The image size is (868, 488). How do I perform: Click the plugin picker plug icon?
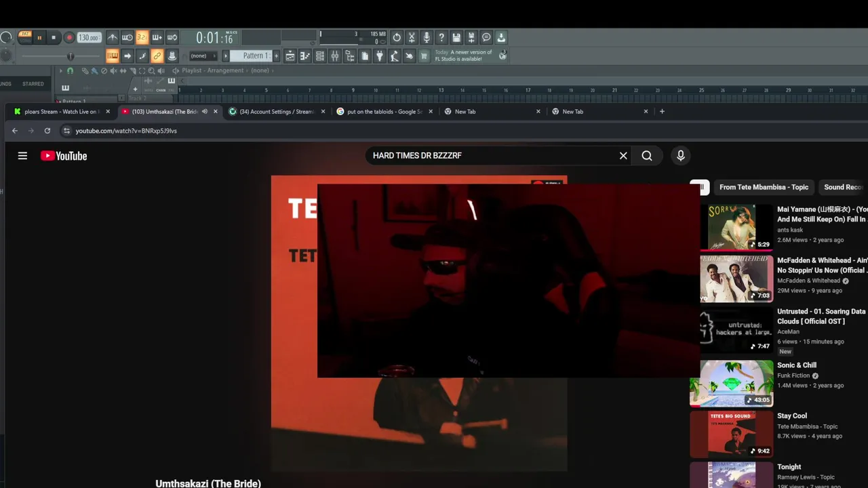tap(380, 56)
